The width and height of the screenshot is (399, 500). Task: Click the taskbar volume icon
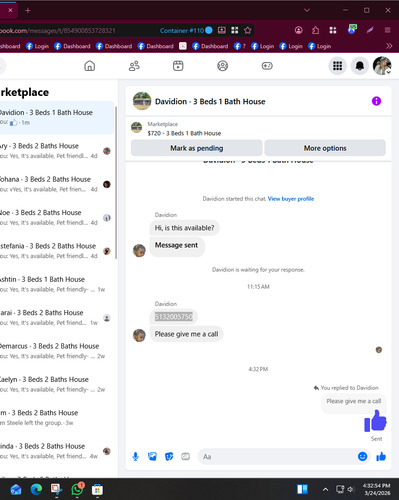(x=350, y=489)
